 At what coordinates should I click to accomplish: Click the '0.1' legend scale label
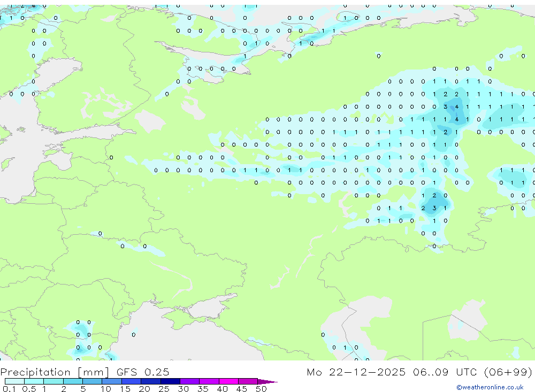click(9, 389)
